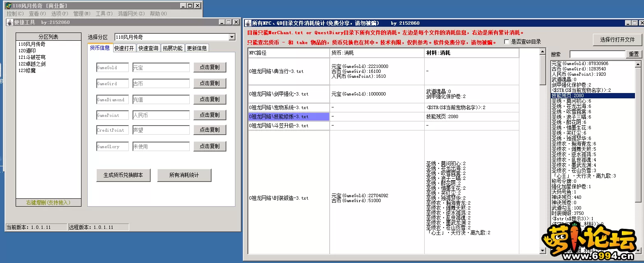Click 点击复制 beside GameGlory
644x263 pixels.
point(210,146)
